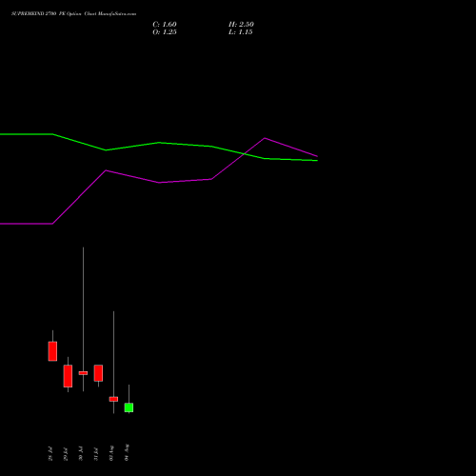Select the low value 'L: 1.15'
The height and width of the screenshot is (476, 476).
pos(240,32)
